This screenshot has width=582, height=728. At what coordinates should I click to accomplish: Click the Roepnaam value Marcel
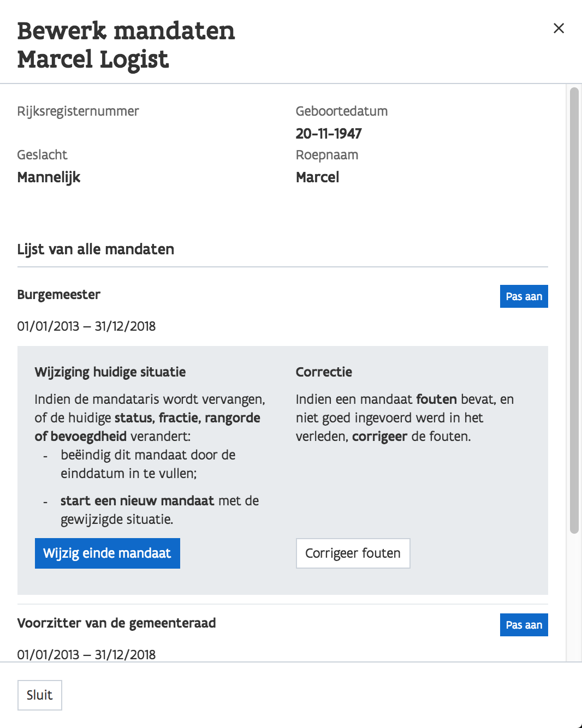point(317,177)
